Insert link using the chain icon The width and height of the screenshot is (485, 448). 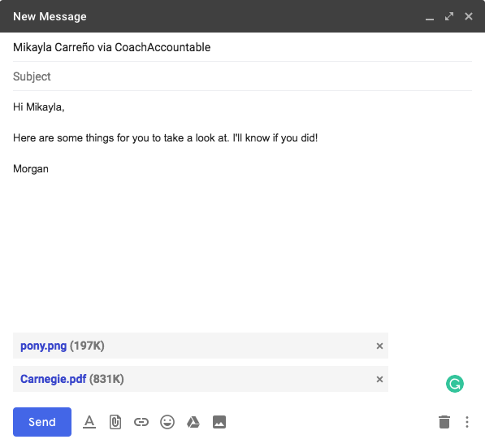pyautogui.click(x=141, y=422)
